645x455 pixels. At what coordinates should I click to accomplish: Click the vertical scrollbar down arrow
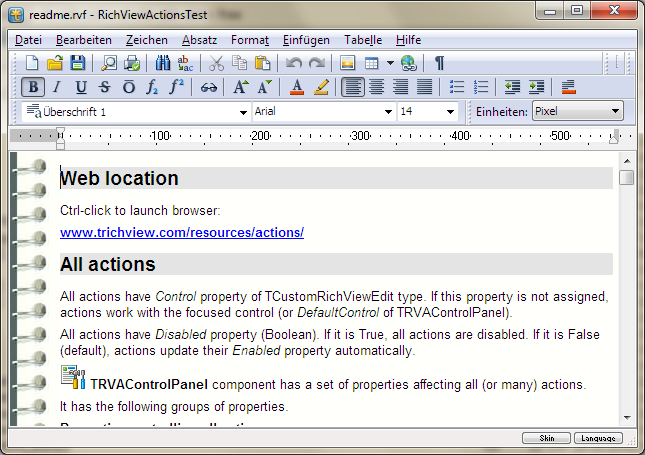[626, 417]
